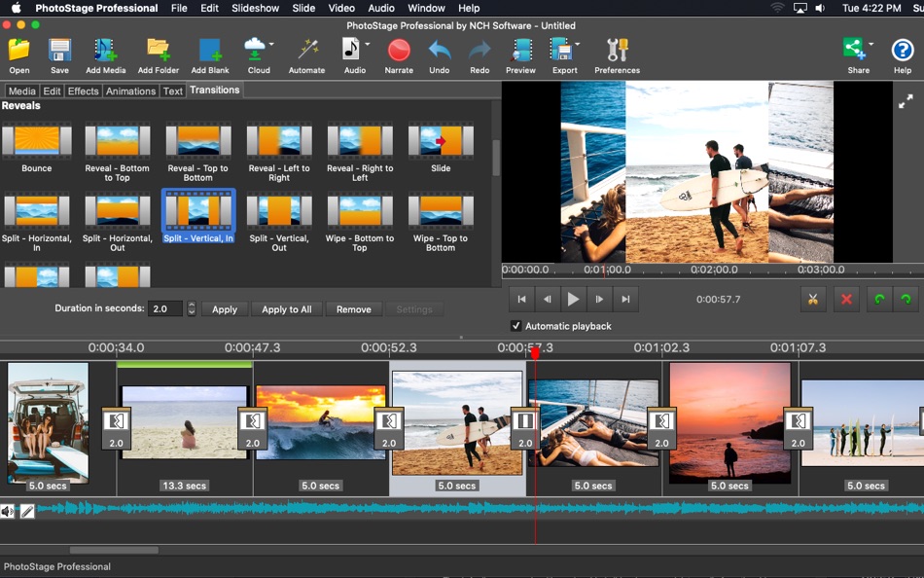
Task: Step up the transition duration value
Action: (x=192, y=304)
